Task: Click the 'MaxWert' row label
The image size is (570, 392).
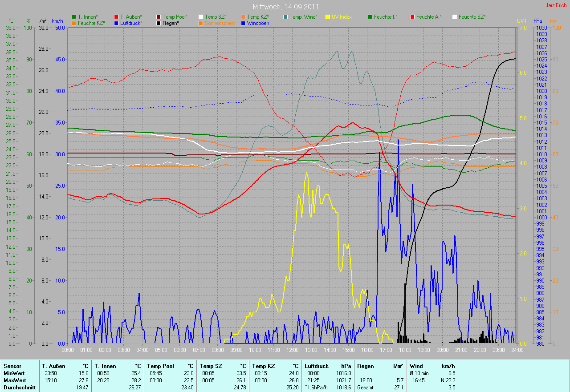Action: tap(15, 380)
